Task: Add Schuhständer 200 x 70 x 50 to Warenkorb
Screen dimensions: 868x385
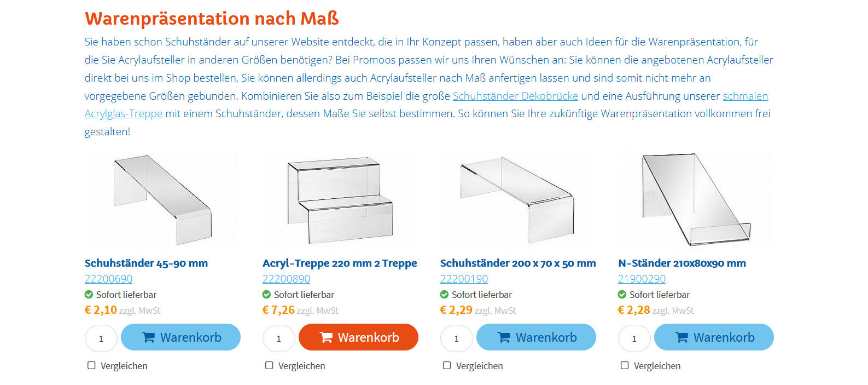Action: [536, 337]
